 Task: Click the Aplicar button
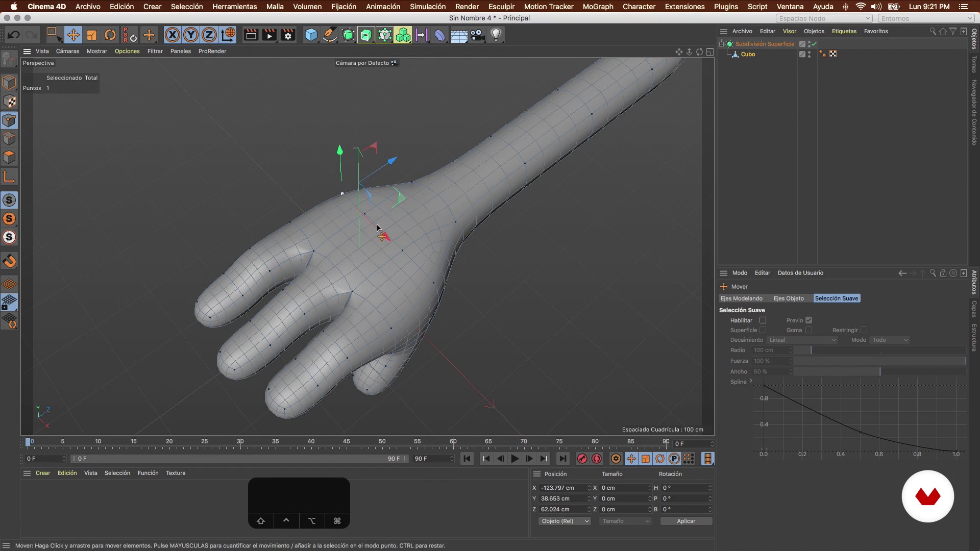(686, 521)
